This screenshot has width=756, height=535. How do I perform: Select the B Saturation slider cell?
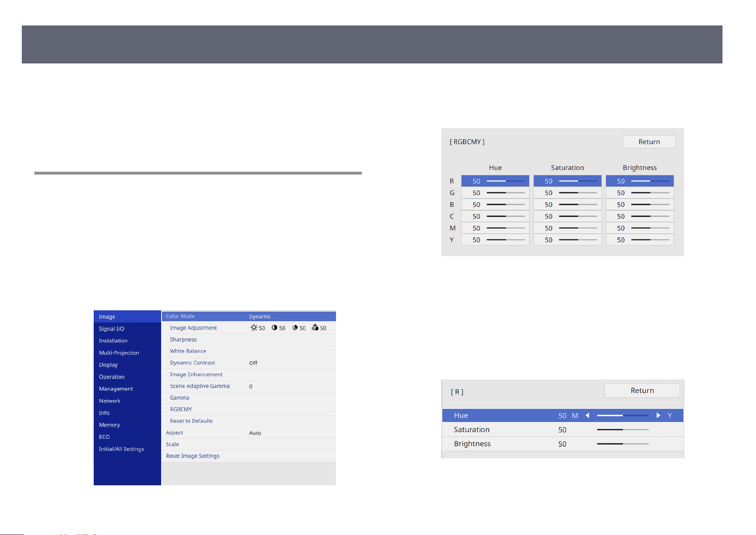coord(567,204)
